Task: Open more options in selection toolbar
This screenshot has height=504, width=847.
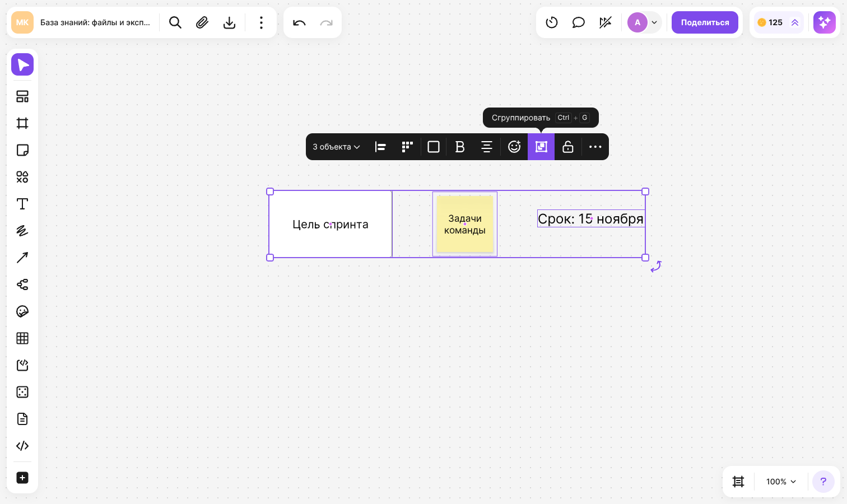Action: [595, 147]
